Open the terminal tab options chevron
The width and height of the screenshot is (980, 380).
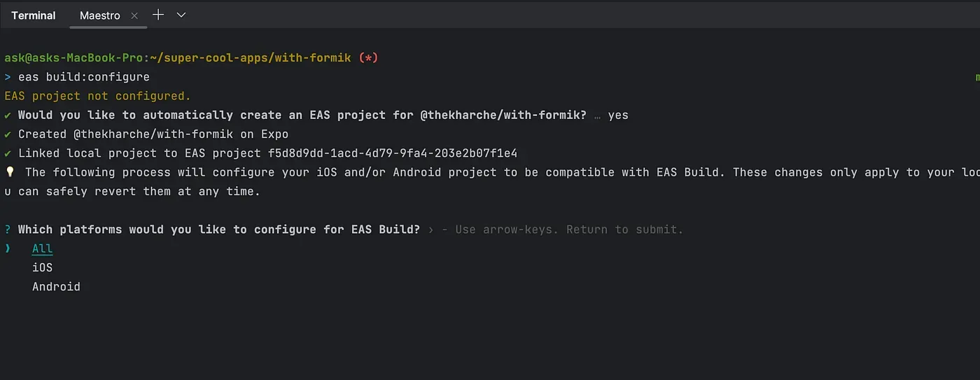(x=181, y=15)
